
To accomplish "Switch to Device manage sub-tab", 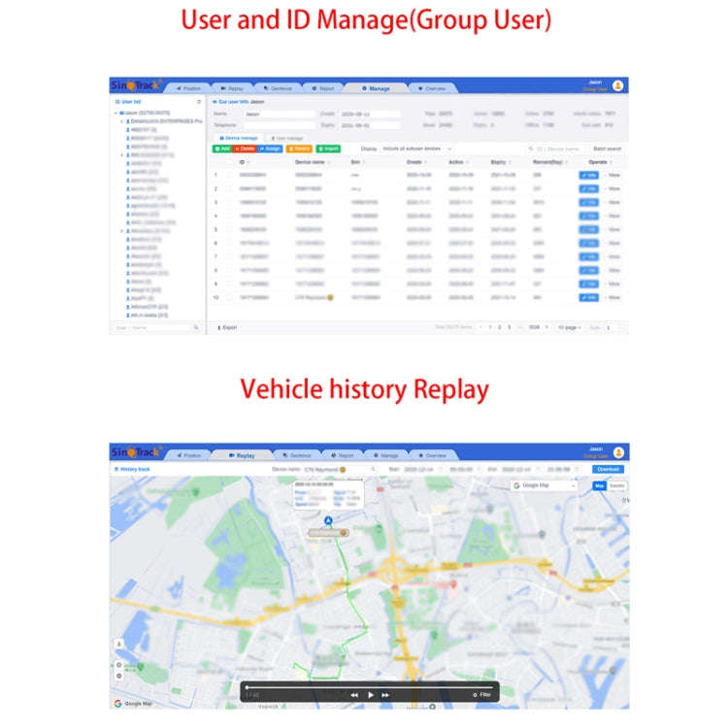I will [239, 139].
